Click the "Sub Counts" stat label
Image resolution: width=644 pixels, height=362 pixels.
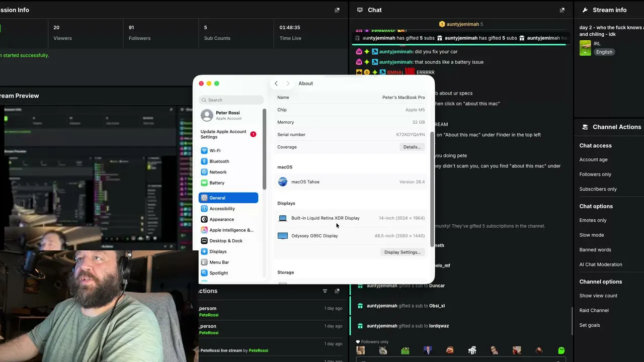point(217,38)
